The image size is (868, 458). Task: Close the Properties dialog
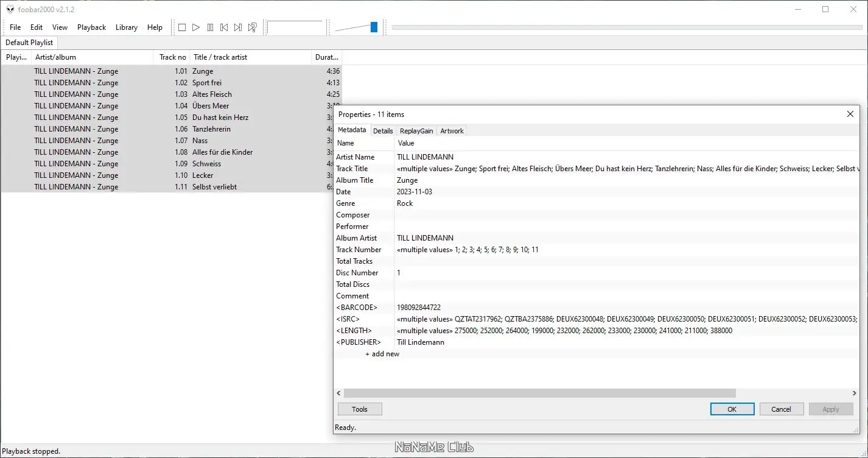850,114
